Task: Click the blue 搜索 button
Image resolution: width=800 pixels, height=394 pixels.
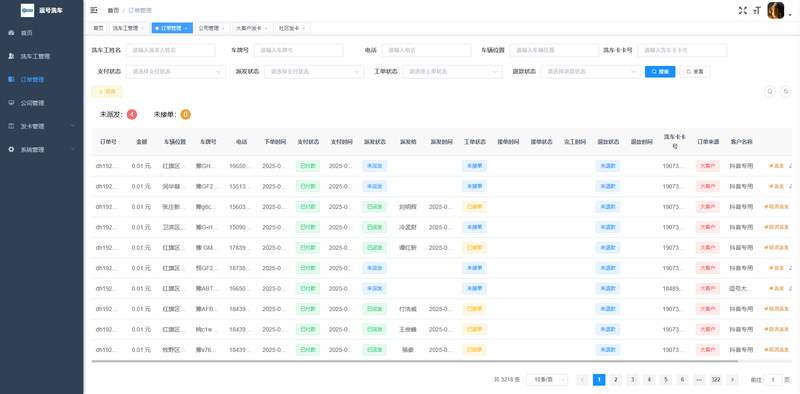Action: point(660,71)
